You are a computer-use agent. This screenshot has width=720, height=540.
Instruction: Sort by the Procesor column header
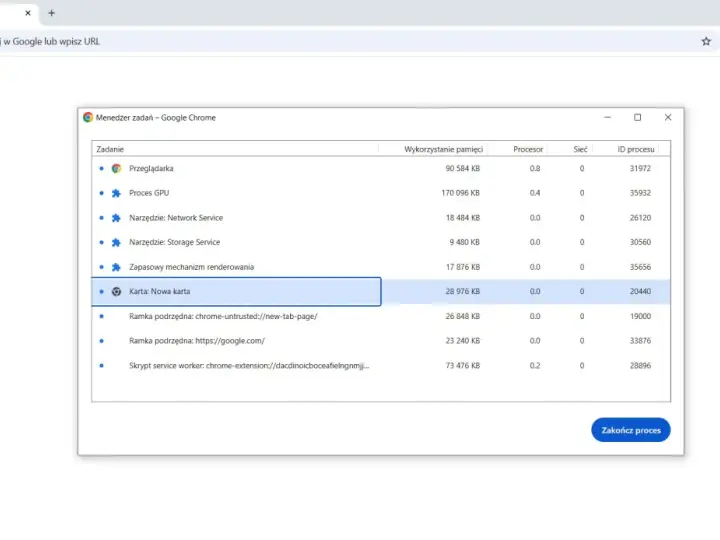pos(528,149)
